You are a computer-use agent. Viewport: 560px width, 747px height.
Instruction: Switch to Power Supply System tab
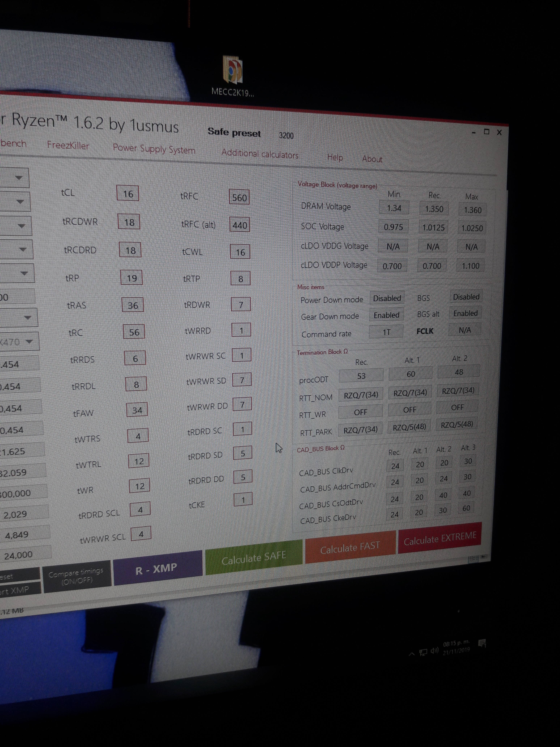[x=154, y=149]
